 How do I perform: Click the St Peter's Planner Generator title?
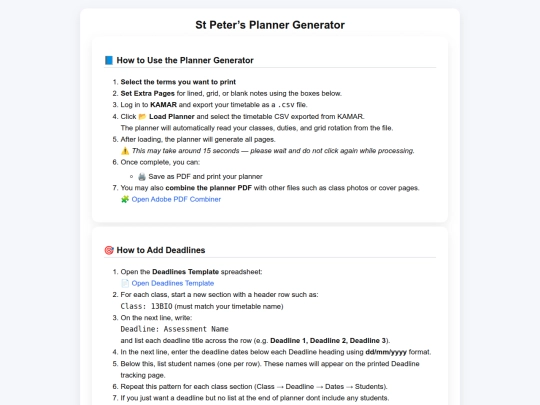(270, 25)
